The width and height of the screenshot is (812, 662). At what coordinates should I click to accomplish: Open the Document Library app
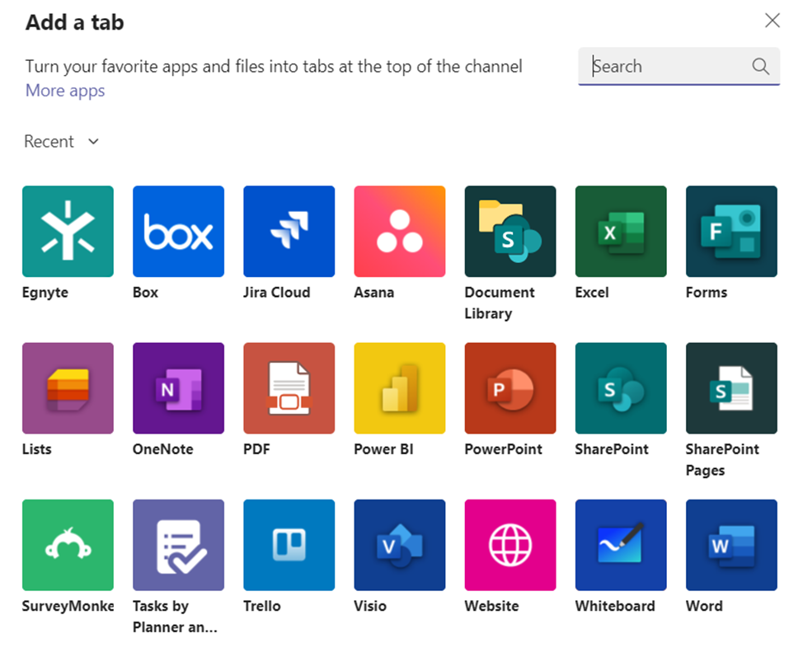coord(509,232)
